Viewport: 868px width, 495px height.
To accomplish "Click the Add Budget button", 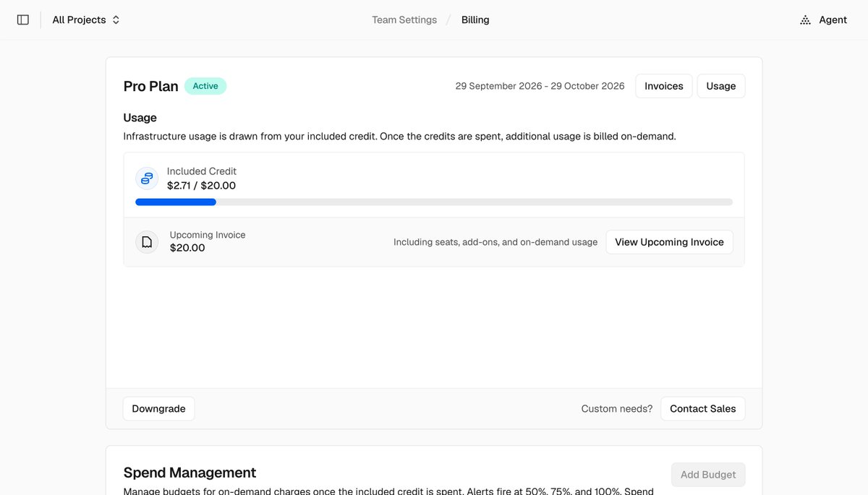I will (x=708, y=475).
